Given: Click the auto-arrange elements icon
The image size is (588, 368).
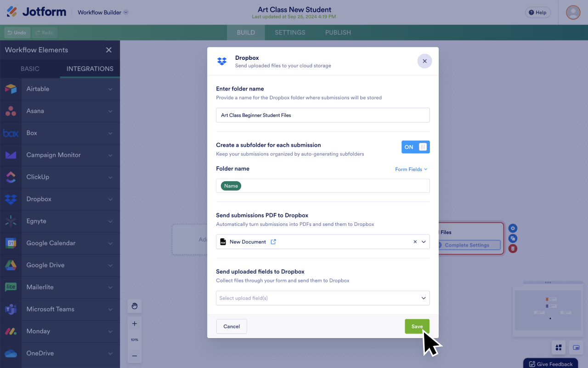Looking at the screenshot, I should click(x=559, y=347).
